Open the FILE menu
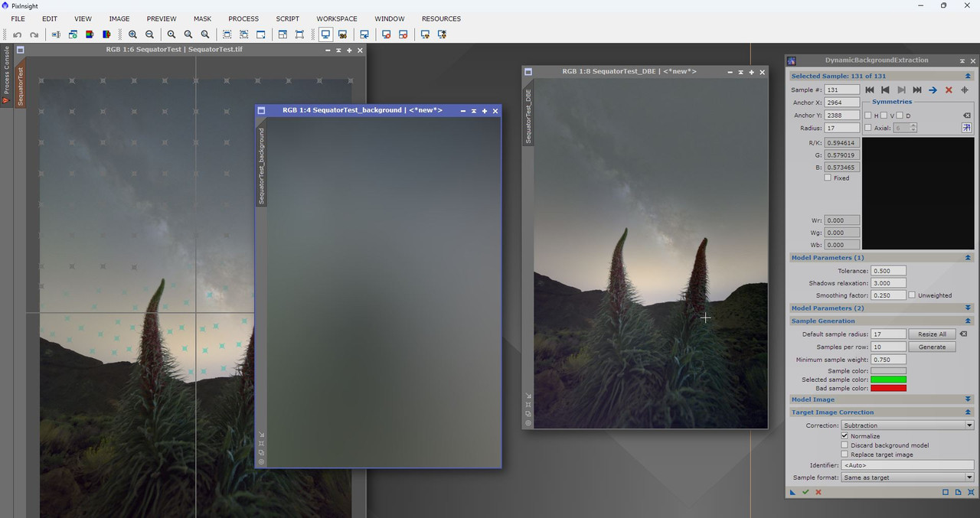Image resolution: width=980 pixels, height=518 pixels. click(18, 18)
